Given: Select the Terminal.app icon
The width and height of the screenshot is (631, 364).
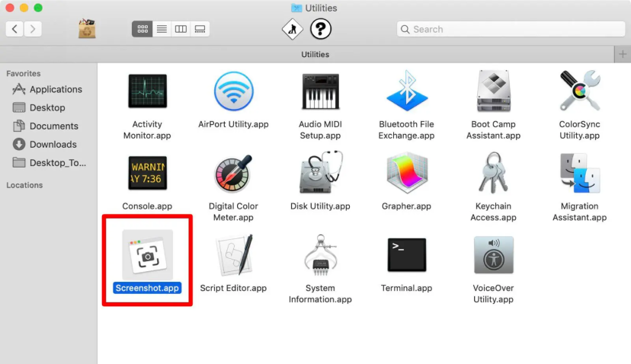Looking at the screenshot, I should pyautogui.click(x=406, y=254).
